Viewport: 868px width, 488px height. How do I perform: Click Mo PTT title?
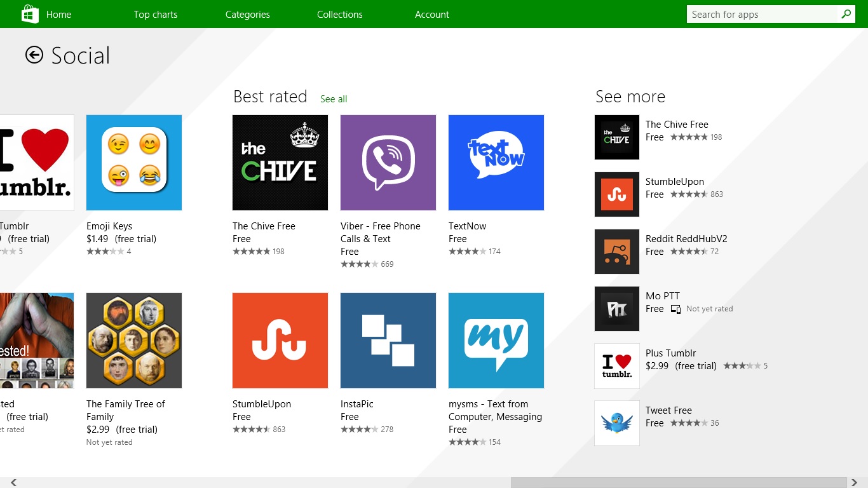point(663,296)
